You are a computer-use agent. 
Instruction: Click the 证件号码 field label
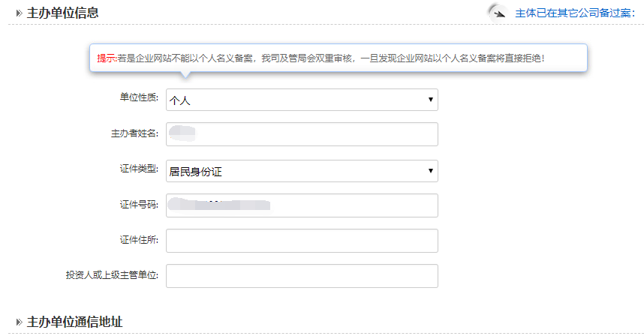click(x=139, y=205)
